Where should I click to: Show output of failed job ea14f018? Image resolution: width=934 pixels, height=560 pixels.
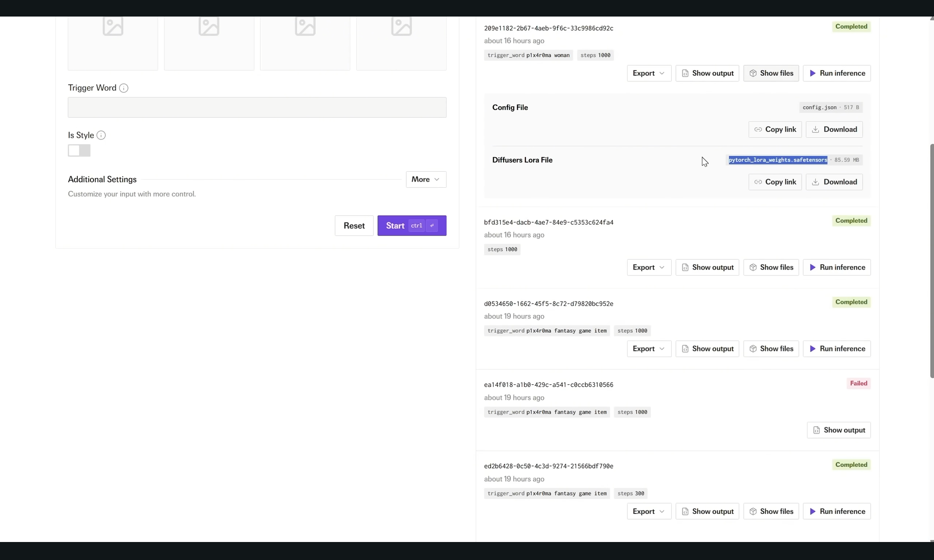(839, 430)
